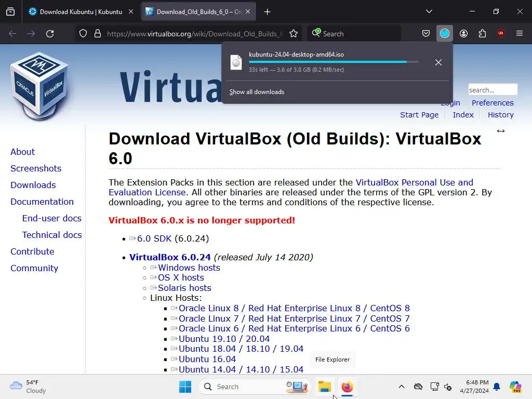Open the notifications bell icon
Screen dimensions: 532x399
tap(497, 387)
